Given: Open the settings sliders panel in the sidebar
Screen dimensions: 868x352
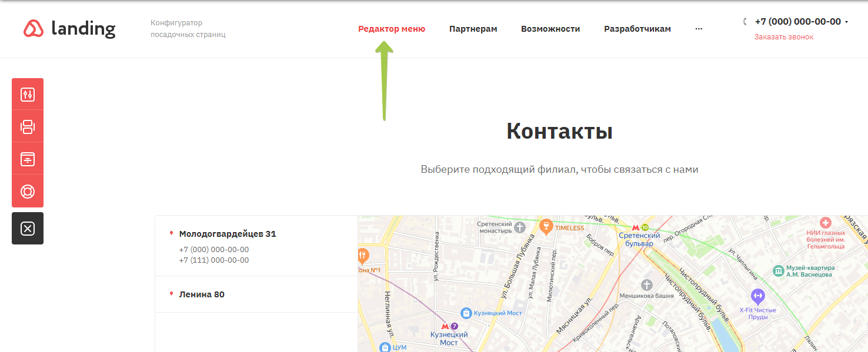Looking at the screenshot, I should pyautogui.click(x=28, y=94).
